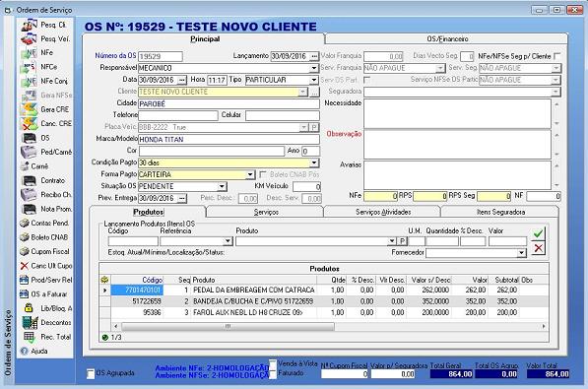Viewport: 588px width, 389px height.
Task: Open Ped/Carnê print icon
Action: click(29, 152)
